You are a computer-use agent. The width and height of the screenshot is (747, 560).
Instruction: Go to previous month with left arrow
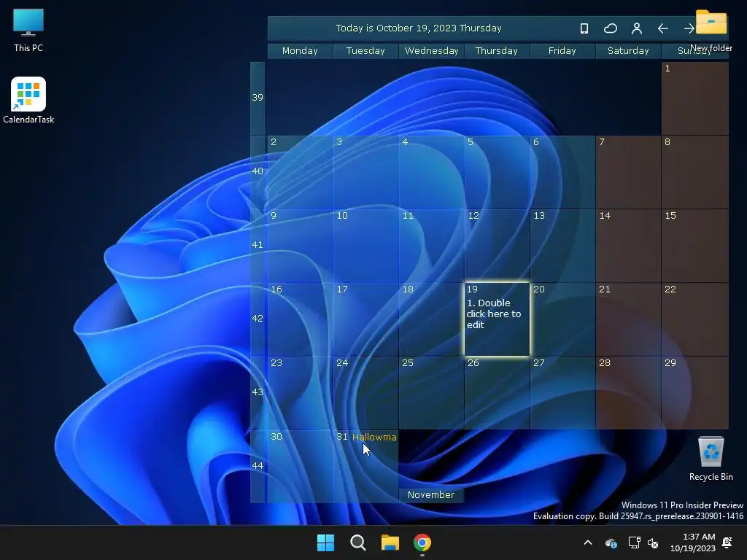(x=662, y=28)
